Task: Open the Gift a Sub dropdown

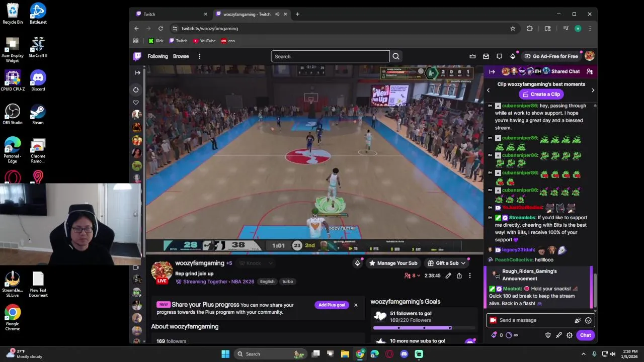Action: point(447,263)
